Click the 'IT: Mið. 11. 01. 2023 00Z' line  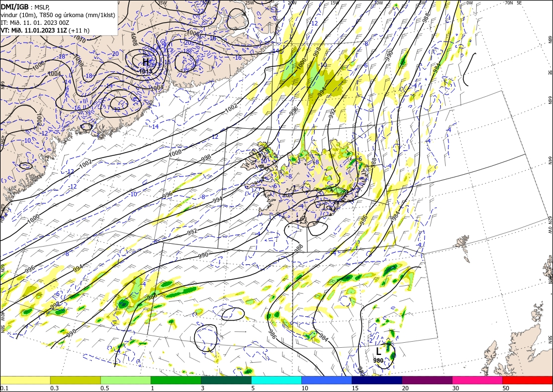click(34, 23)
